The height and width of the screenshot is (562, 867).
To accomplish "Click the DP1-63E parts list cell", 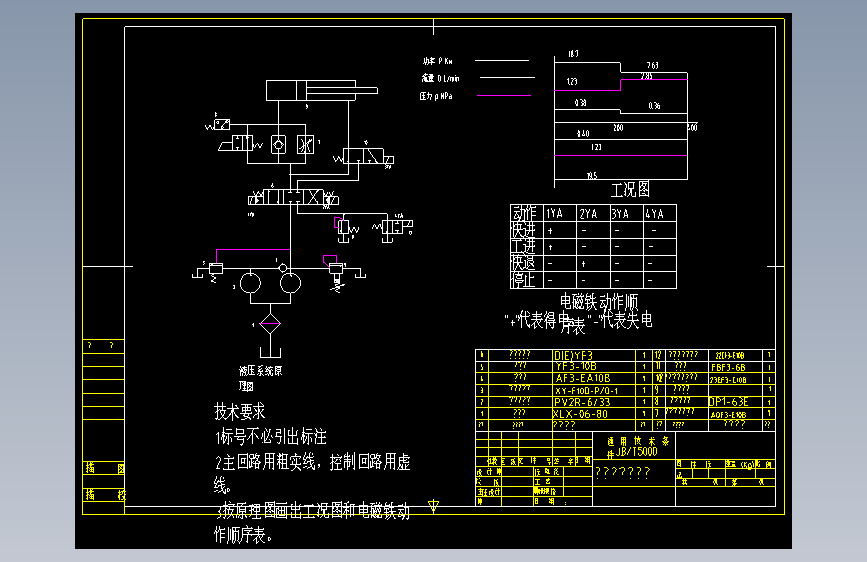I will [x=729, y=402].
